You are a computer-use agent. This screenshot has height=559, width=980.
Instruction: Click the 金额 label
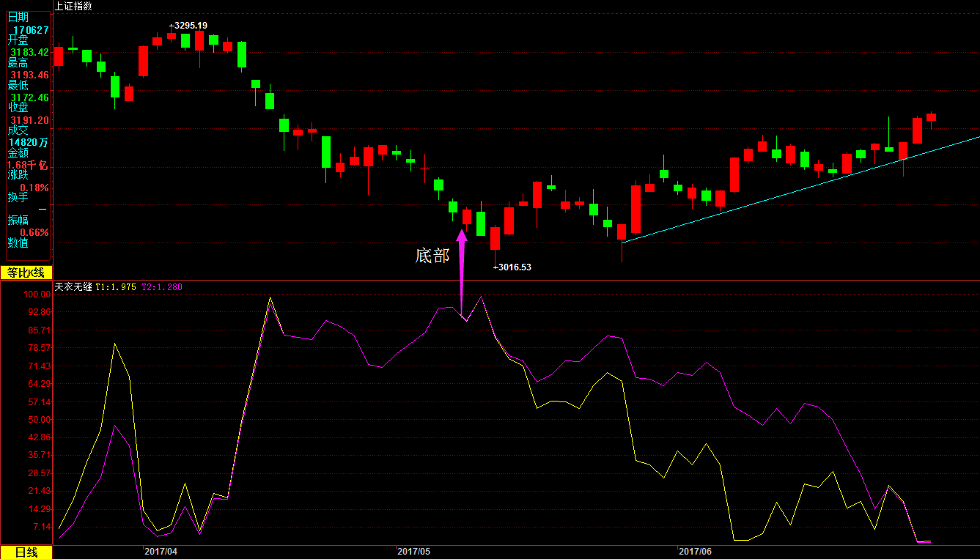pos(18,153)
